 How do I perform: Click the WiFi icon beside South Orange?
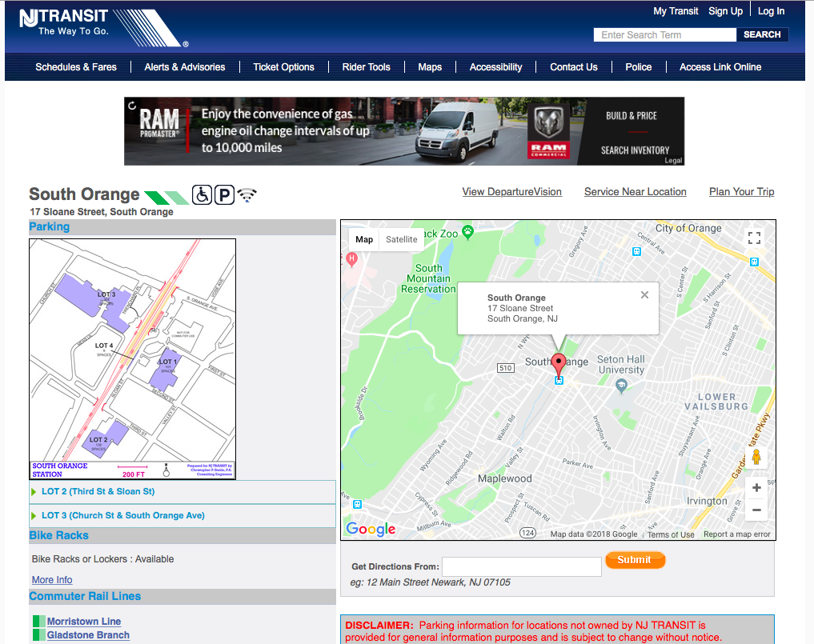pos(247,194)
